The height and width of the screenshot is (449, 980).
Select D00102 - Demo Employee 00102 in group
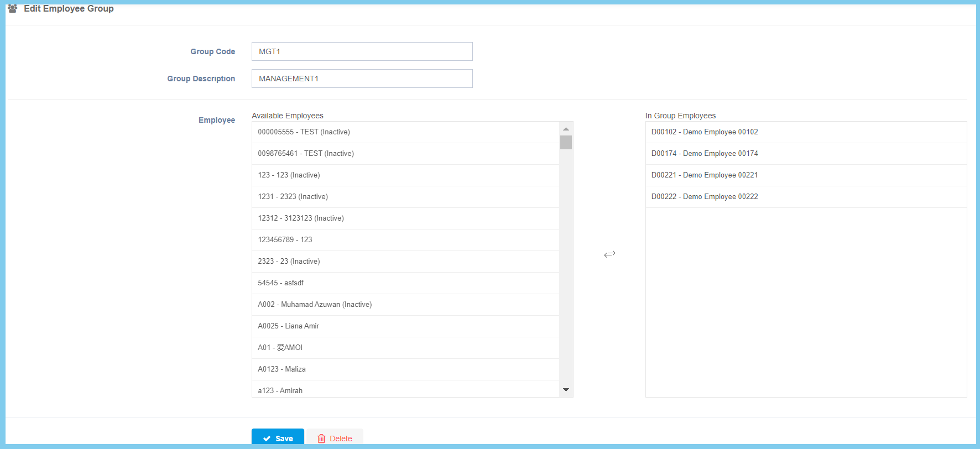pos(805,132)
